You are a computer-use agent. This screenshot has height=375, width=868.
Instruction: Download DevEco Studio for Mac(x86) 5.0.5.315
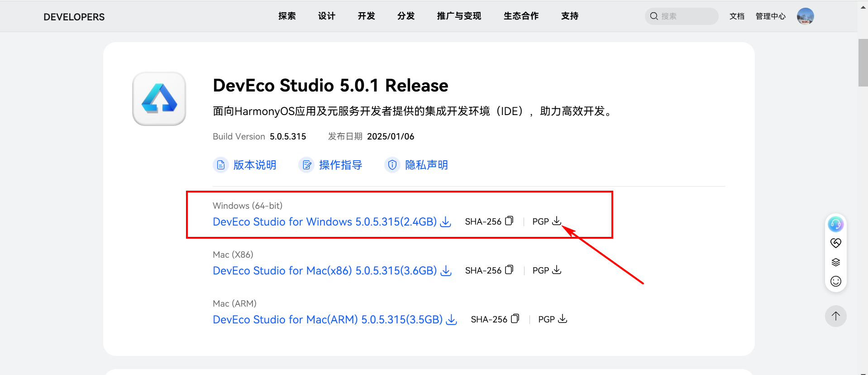[x=324, y=270]
